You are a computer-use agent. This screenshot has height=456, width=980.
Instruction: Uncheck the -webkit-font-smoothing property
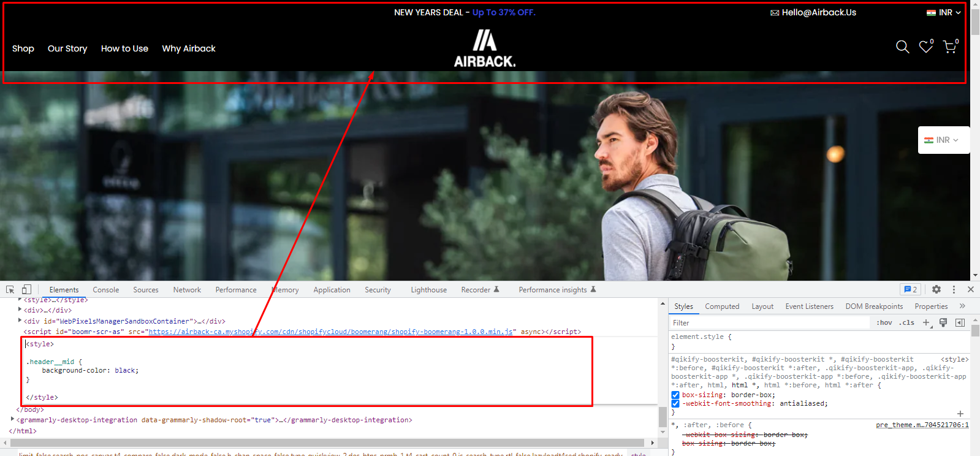(675, 404)
